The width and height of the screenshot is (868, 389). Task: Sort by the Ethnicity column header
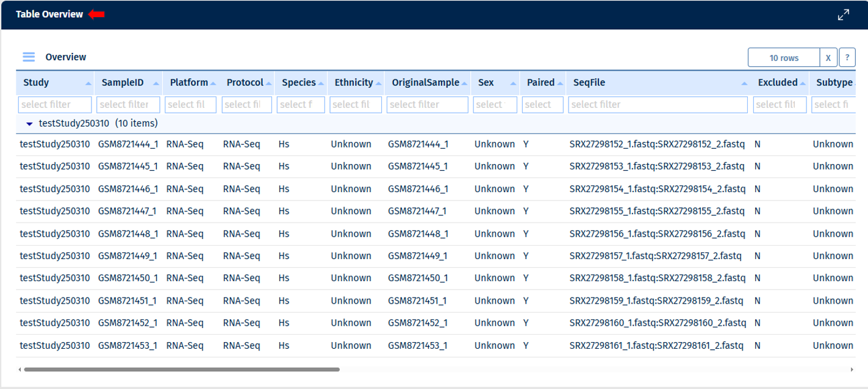353,83
